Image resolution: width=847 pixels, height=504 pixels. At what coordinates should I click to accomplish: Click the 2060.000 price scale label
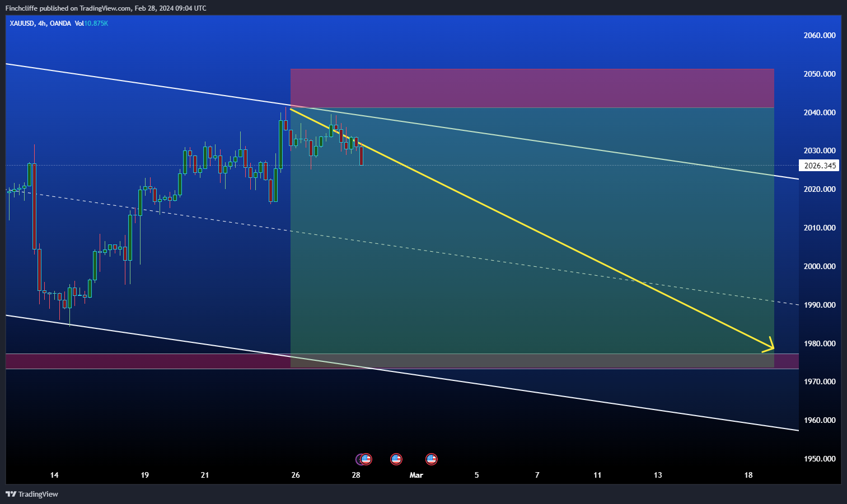coord(820,35)
